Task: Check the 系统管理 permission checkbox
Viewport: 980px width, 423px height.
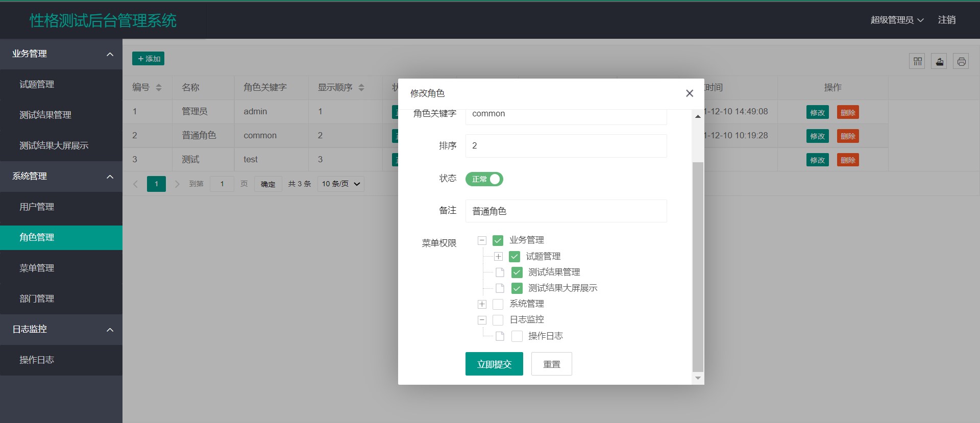Action: [x=498, y=304]
